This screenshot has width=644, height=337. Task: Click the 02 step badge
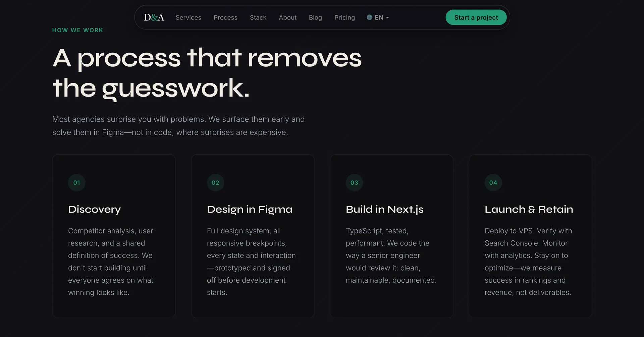(x=215, y=183)
